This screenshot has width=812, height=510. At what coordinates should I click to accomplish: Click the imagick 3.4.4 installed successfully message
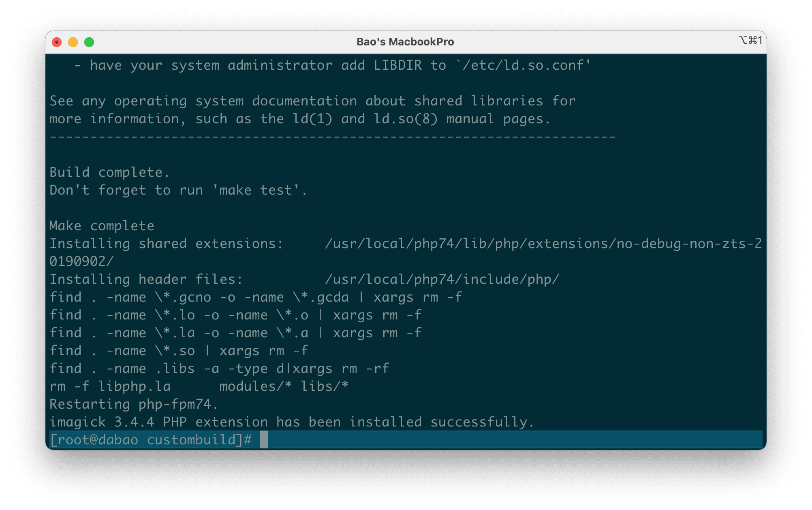pyautogui.click(x=292, y=422)
